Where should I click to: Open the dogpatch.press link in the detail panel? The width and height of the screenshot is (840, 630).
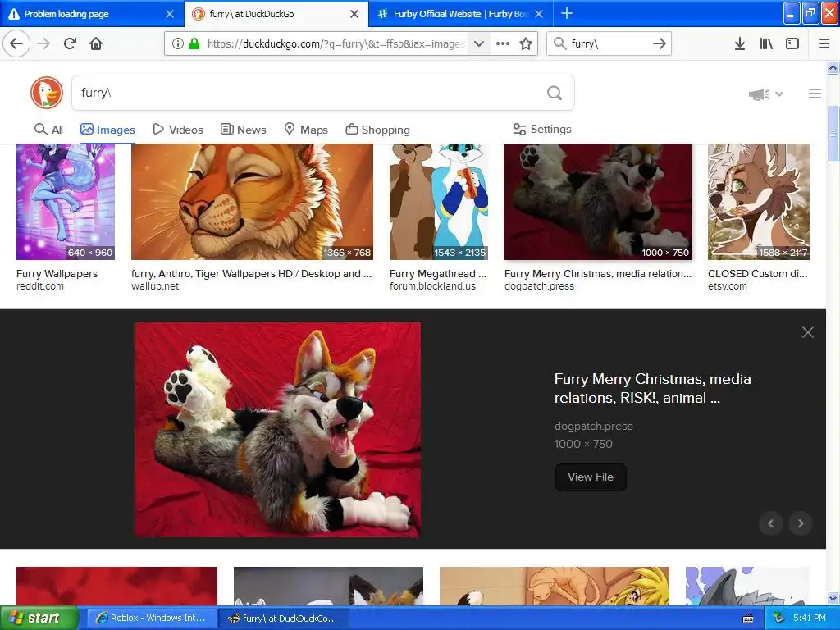(594, 427)
